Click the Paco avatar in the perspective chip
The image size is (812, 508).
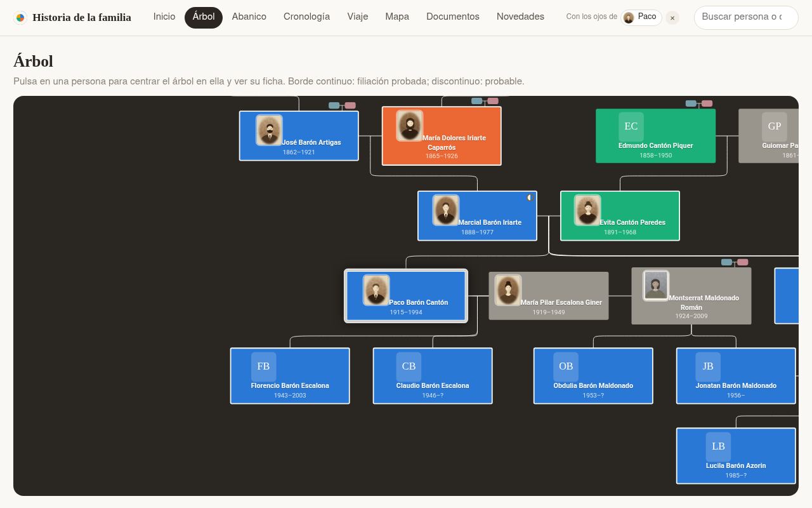[629, 18]
